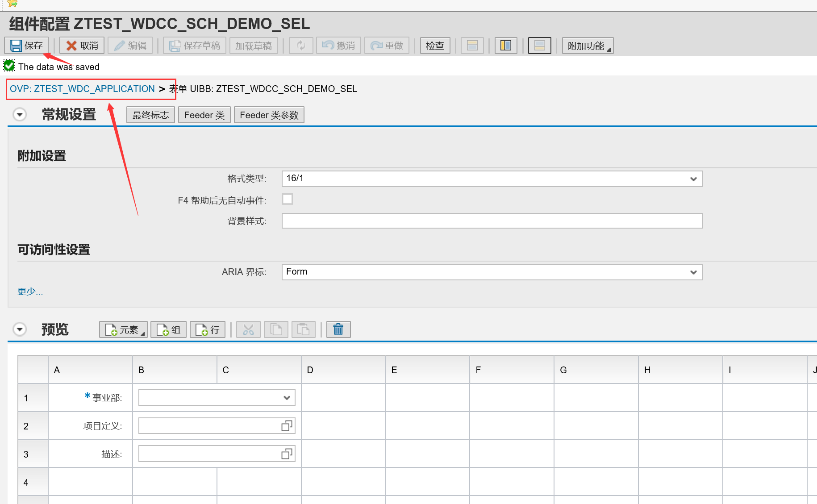817x504 pixels.
Task: Click the Copy icon in preview toolbar
Action: (x=276, y=329)
